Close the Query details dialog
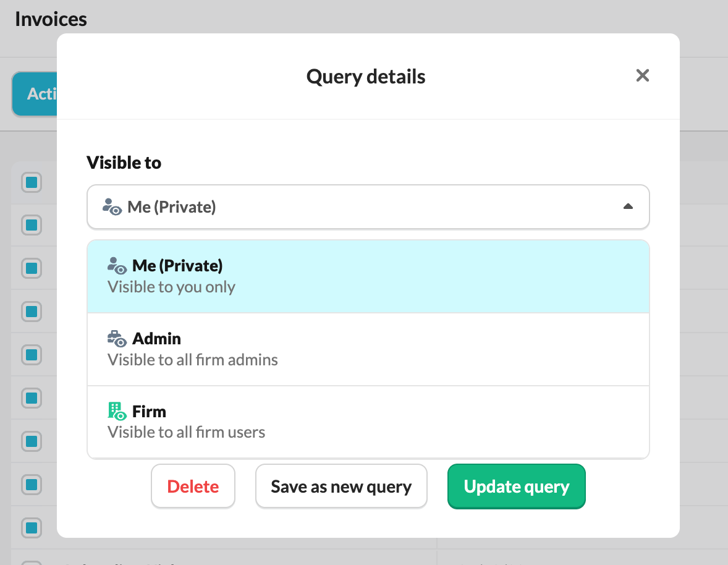 [643, 76]
